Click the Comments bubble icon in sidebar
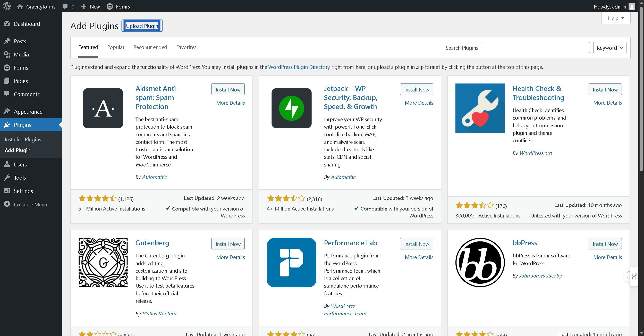Screen dimensions: 644x336 (x=7, y=94)
